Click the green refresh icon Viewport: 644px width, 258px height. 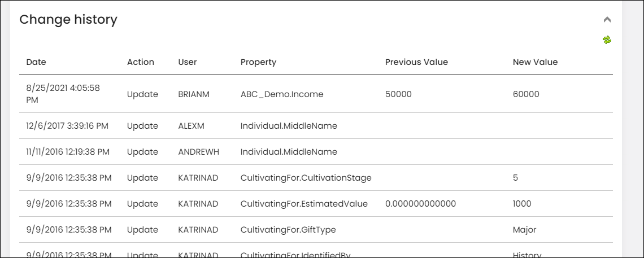(607, 40)
